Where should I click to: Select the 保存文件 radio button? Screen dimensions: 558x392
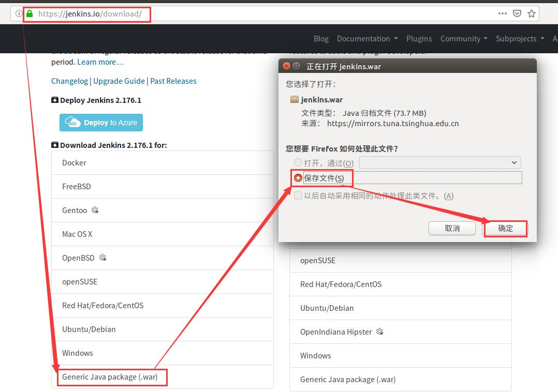coord(298,177)
